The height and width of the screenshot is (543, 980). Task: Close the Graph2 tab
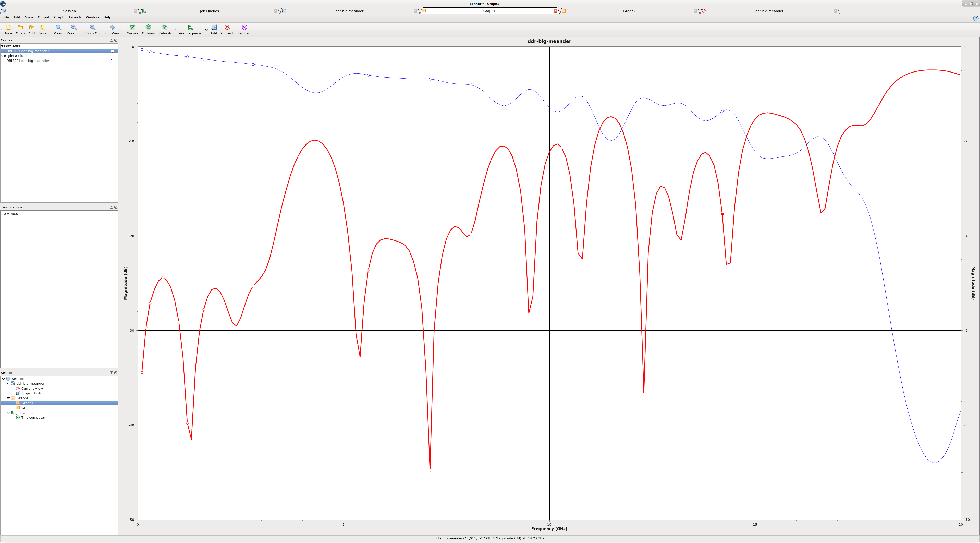click(x=695, y=11)
